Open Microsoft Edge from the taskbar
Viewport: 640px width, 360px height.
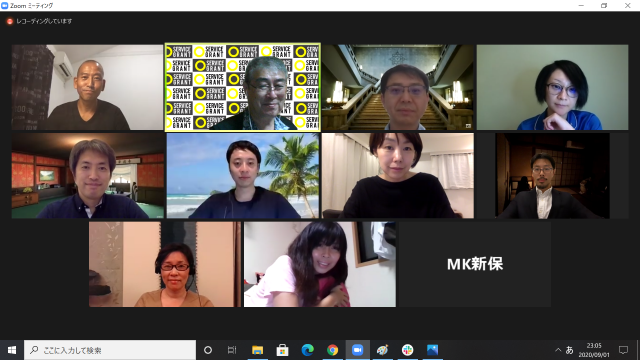(307, 350)
